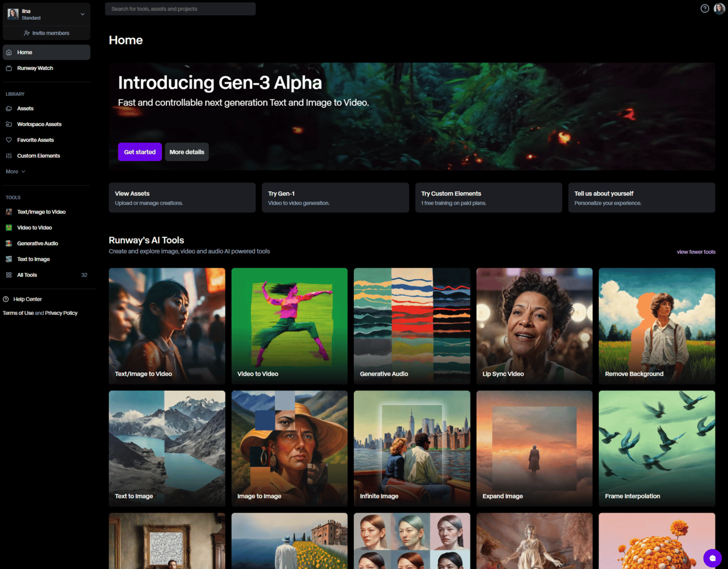The width and height of the screenshot is (728, 569).
Task: Open Custom Elements section
Action: pos(46,156)
